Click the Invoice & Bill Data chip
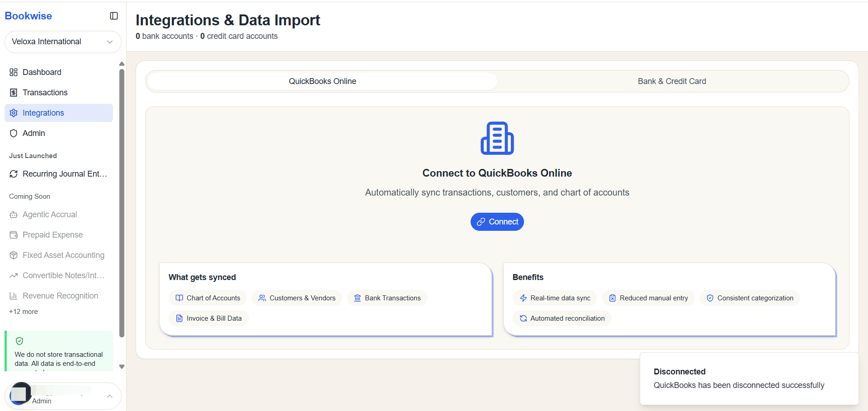Screen dimensions: 868x411 209,318
